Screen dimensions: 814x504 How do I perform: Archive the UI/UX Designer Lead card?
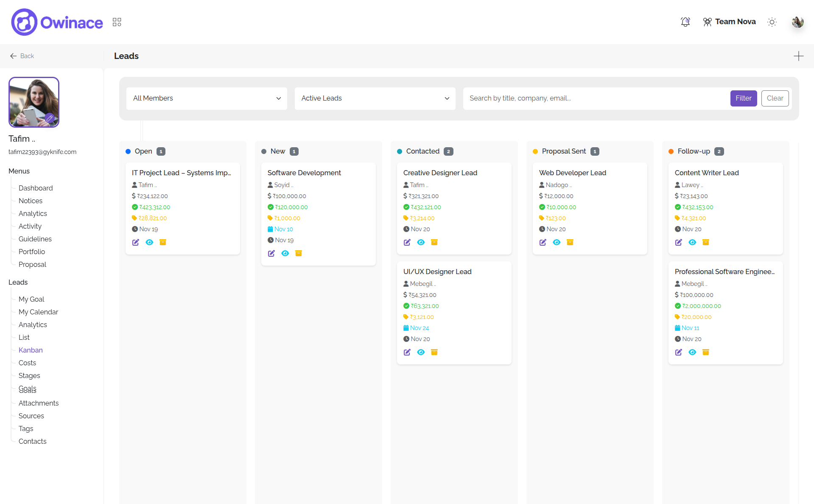point(434,352)
